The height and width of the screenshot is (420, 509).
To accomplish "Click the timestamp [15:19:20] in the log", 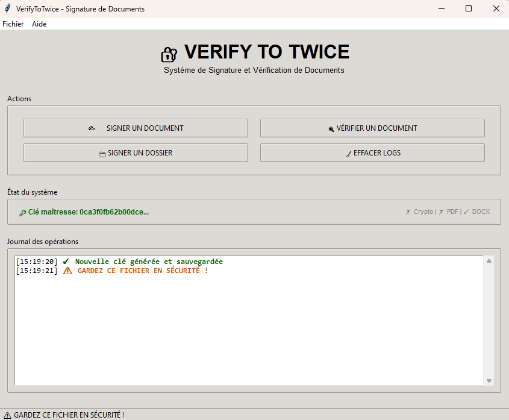I will (x=37, y=262).
